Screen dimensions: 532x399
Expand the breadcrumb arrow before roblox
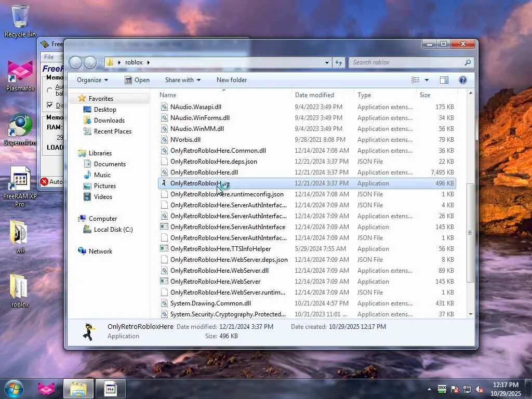tap(119, 62)
